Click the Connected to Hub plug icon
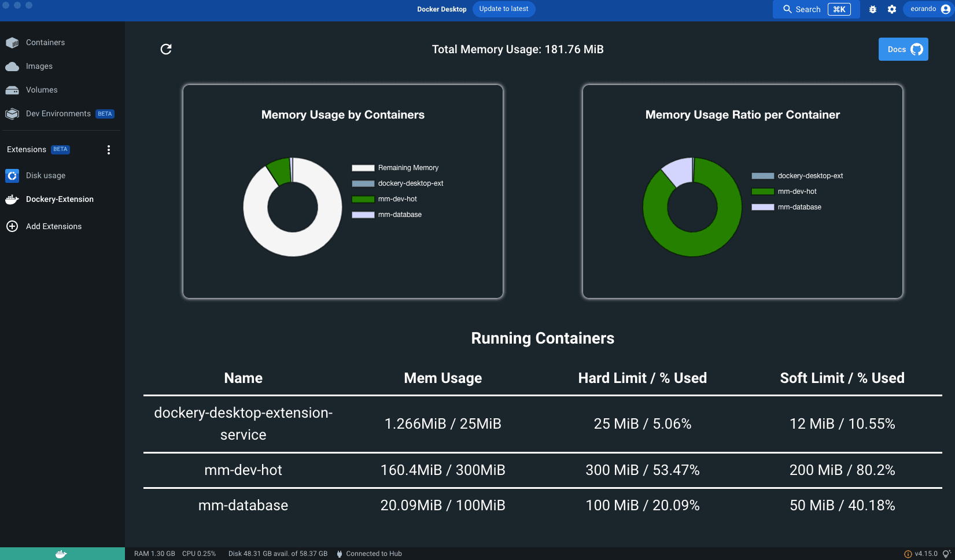 pos(340,554)
